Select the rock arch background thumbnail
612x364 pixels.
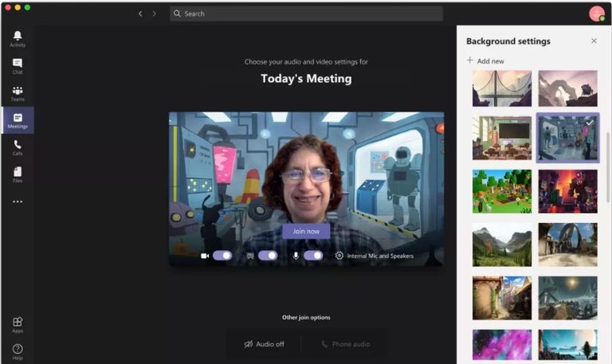click(x=568, y=88)
